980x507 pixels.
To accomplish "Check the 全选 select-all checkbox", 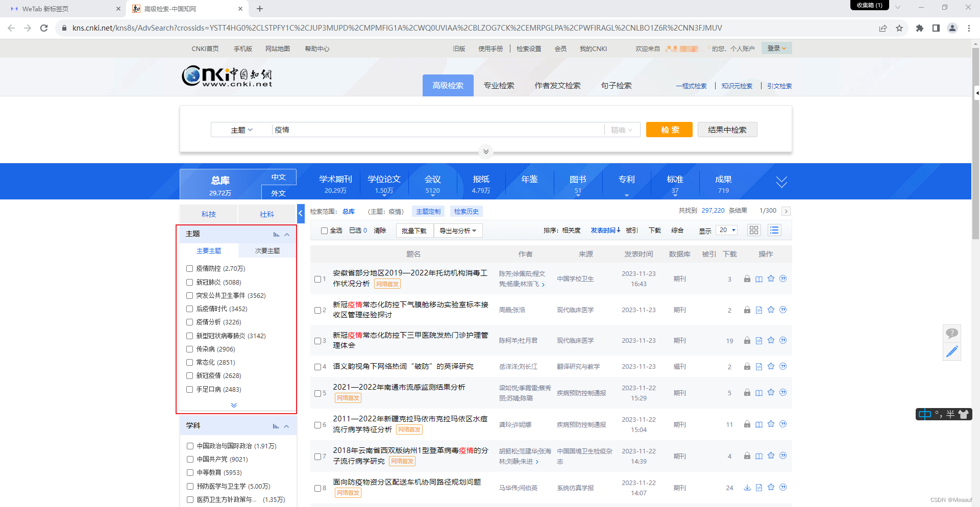I will coord(324,231).
